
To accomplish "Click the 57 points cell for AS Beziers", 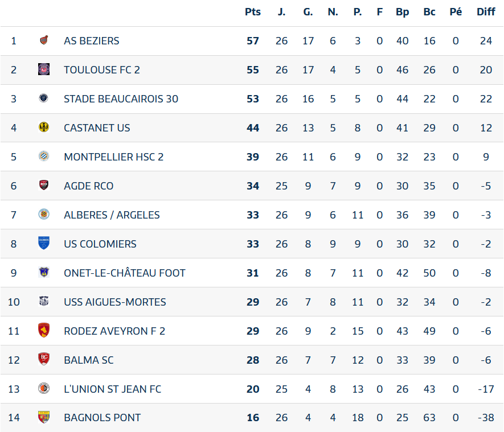I will tap(253, 41).
